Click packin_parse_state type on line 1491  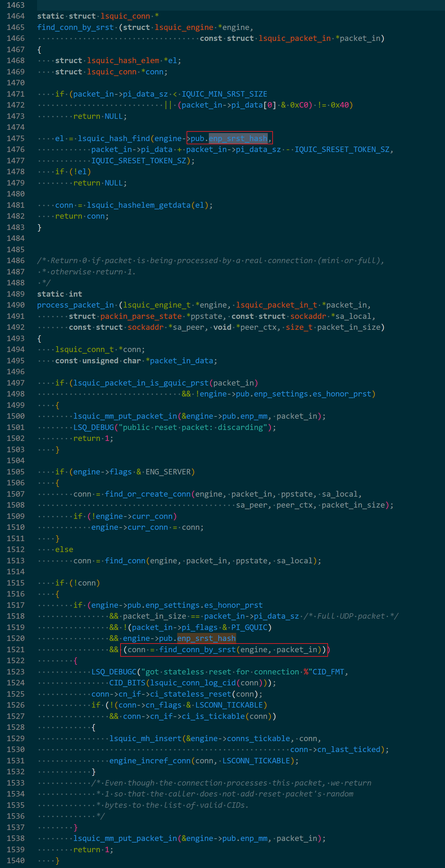141,316
